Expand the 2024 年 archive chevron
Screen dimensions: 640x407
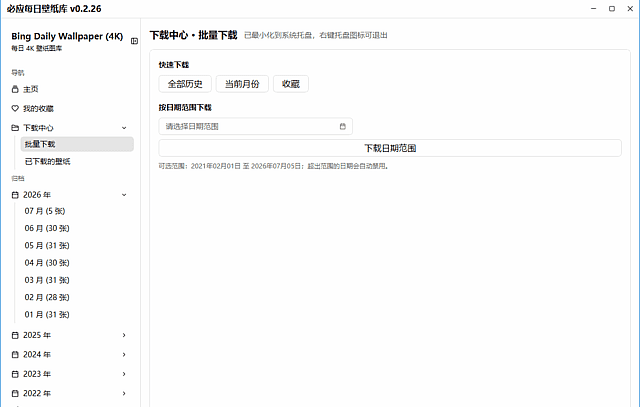pos(124,355)
